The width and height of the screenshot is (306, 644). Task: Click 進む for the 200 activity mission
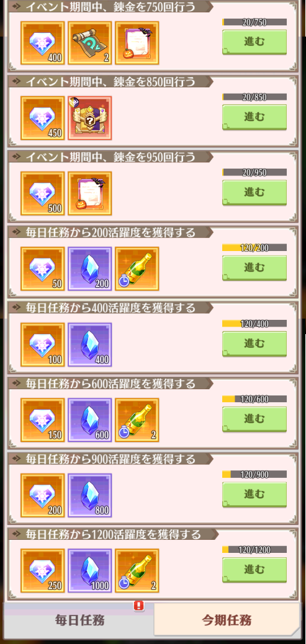point(254,268)
